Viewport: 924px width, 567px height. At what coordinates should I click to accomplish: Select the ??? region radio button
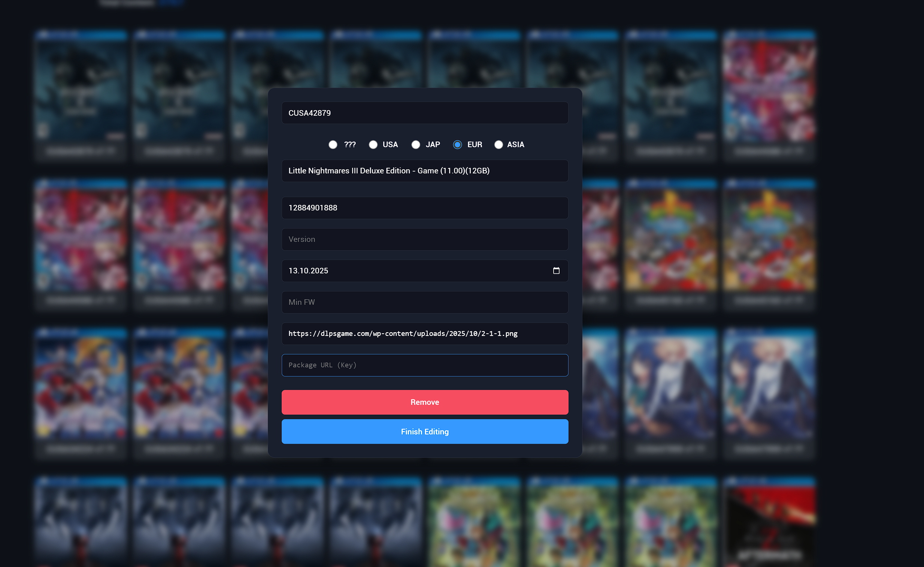click(333, 145)
